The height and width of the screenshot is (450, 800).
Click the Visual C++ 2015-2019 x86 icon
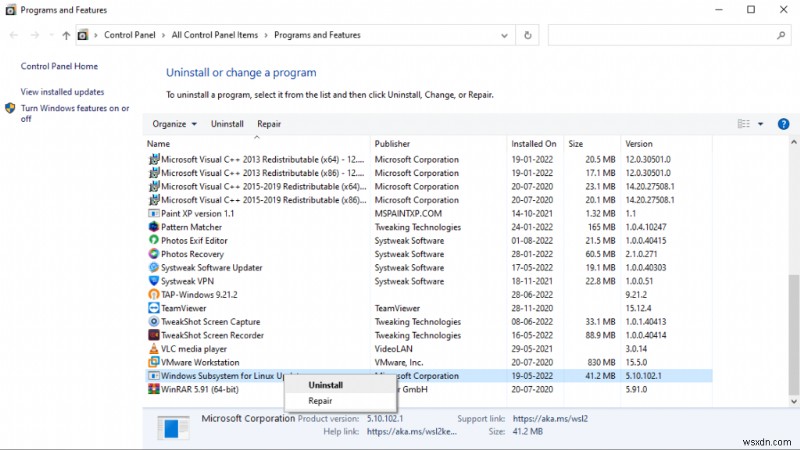153,199
